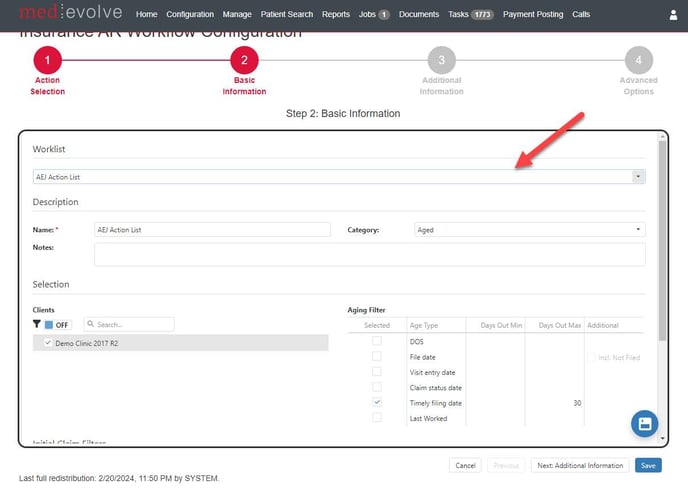Uncheck the Timely filing date checkbox
Screen dimensions: 688x489
tap(377, 402)
